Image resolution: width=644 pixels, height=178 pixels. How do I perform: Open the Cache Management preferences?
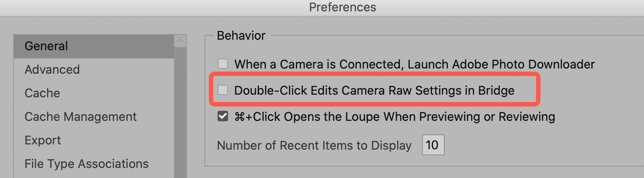(80, 117)
